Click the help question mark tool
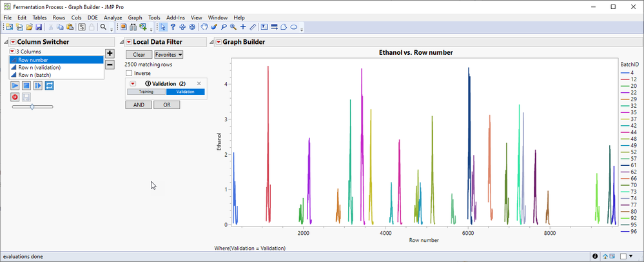644x262 pixels. click(x=173, y=27)
